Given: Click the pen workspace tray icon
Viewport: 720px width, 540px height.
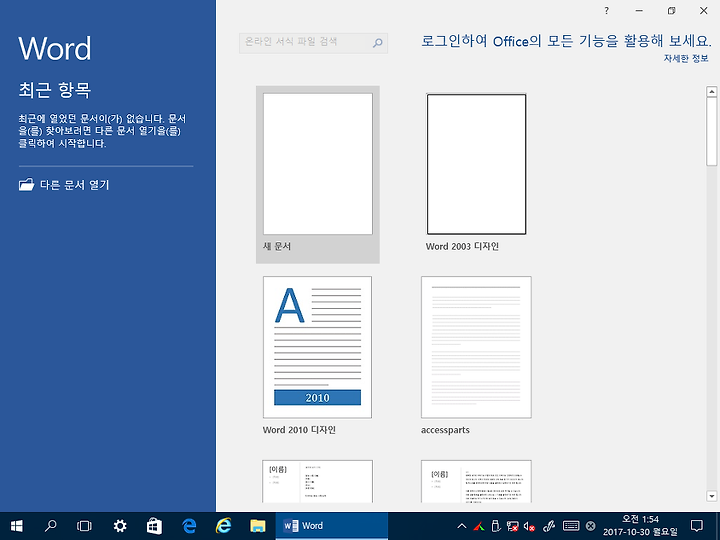Looking at the screenshot, I should [x=549, y=526].
